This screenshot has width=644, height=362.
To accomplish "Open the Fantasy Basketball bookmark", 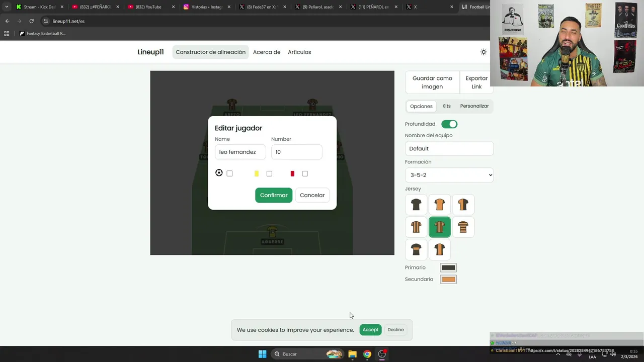I will click(x=43, y=34).
